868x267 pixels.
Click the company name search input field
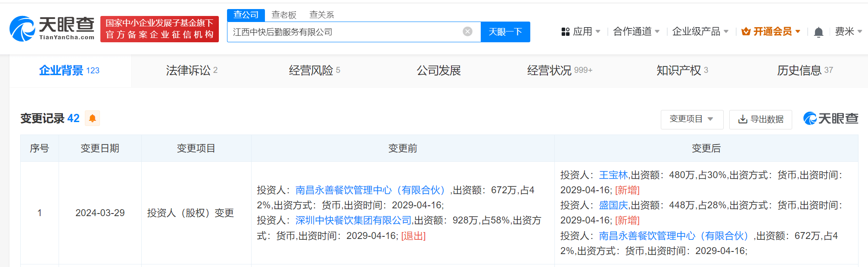(x=345, y=32)
